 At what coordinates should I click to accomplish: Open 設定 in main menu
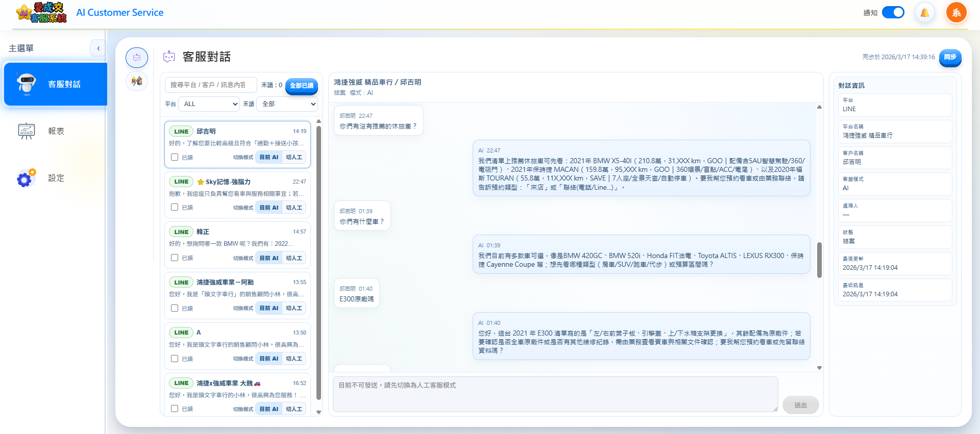coord(55,178)
